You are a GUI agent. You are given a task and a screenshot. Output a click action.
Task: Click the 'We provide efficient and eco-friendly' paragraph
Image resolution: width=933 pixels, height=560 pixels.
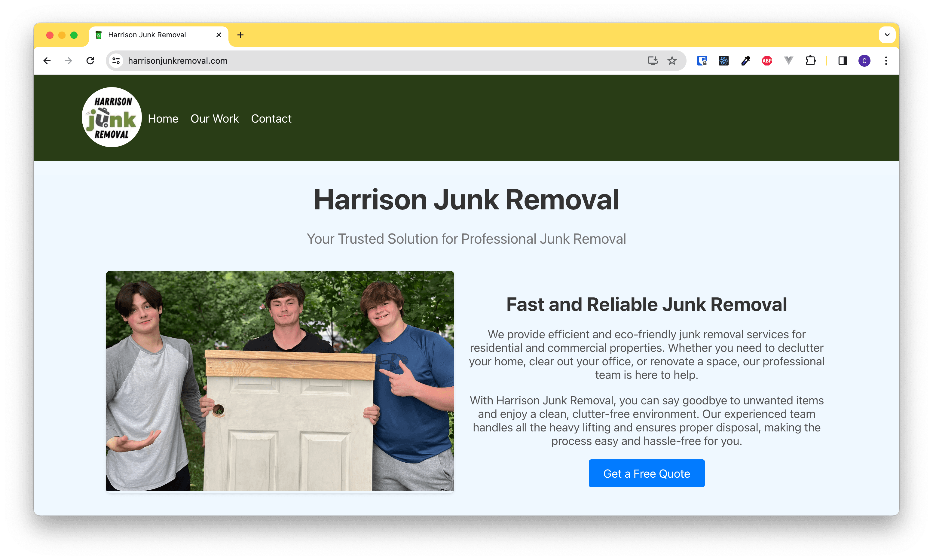(x=647, y=355)
